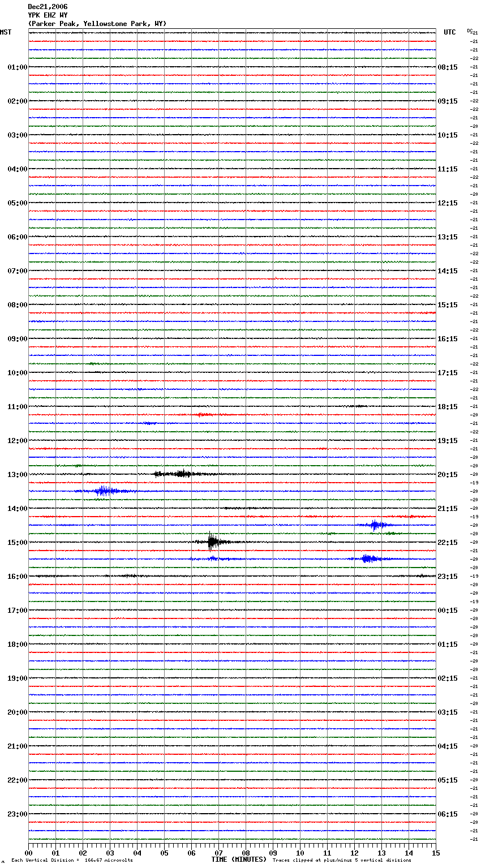
Task: Select the 09:00 MST row label
Action: click(x=18, y=339)
